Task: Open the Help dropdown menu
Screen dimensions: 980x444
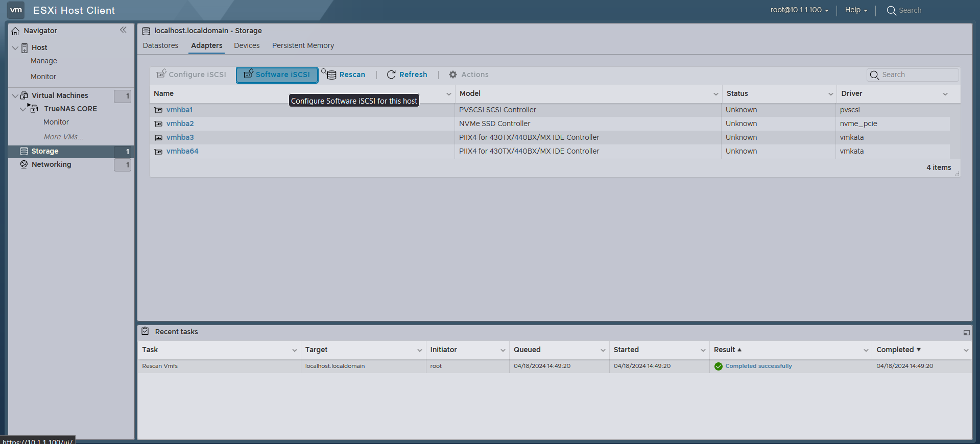Action: (856, 10)
